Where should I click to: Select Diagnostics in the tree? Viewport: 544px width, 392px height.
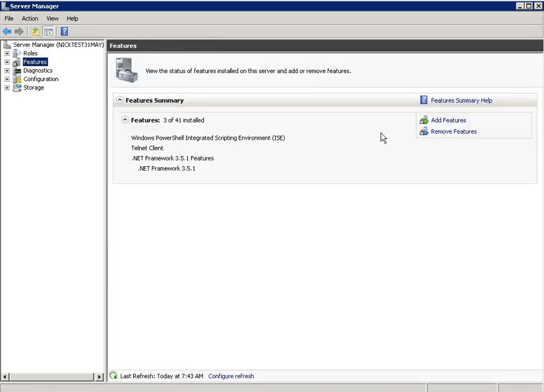[38, 70]
